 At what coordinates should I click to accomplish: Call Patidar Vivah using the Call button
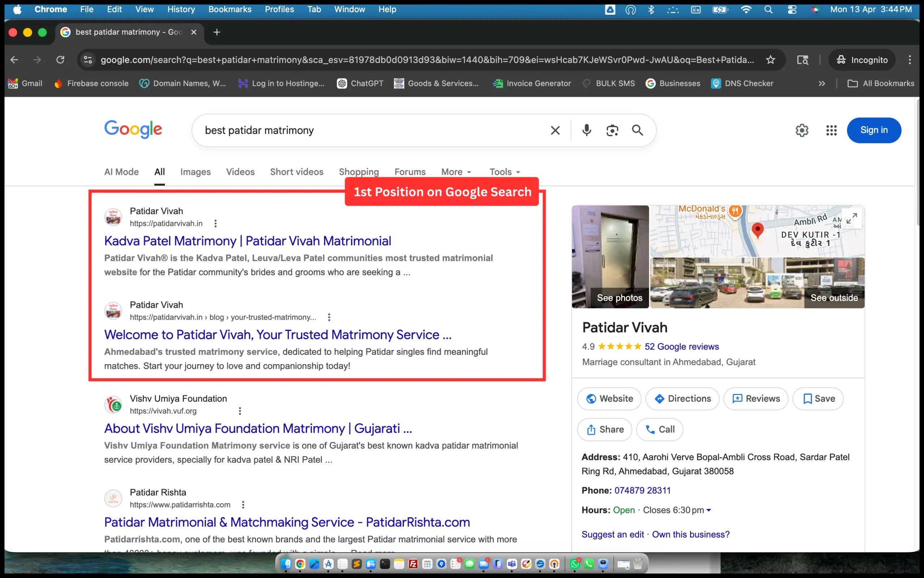point(660,430)
